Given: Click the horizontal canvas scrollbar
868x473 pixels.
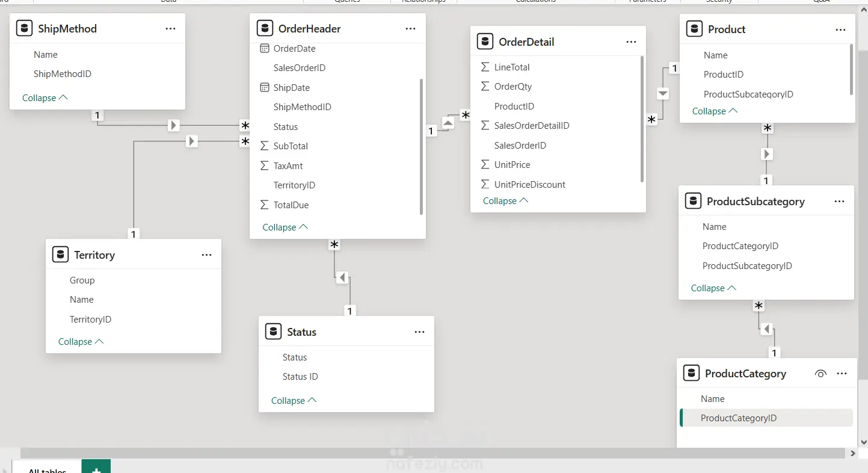Looking at the screenshot, I should (x=421, y=453).
